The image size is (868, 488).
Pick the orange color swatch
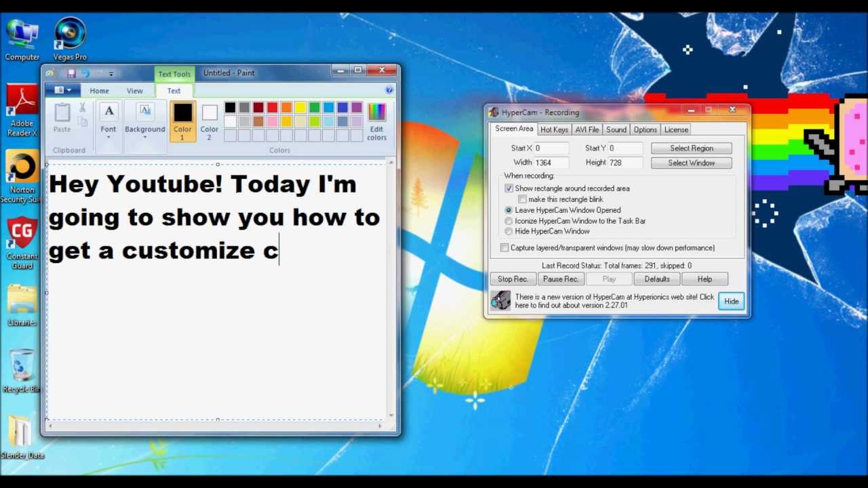[286, 108]
